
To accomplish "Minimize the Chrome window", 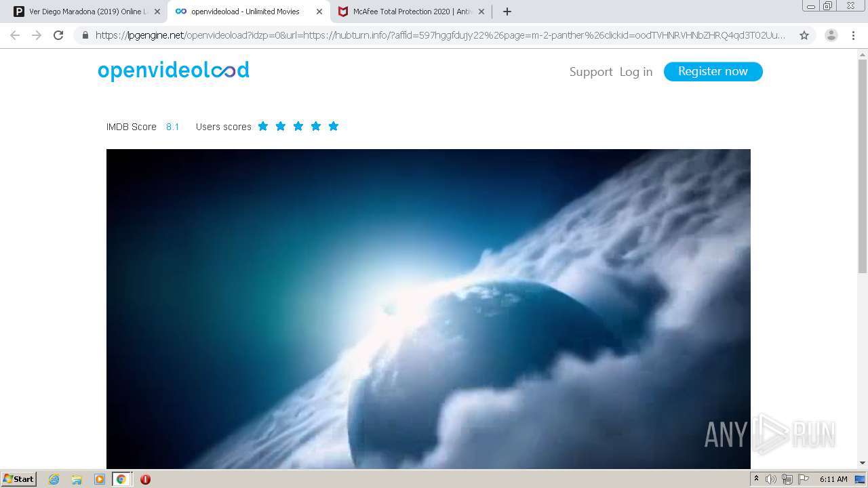I will pos(811,6).
